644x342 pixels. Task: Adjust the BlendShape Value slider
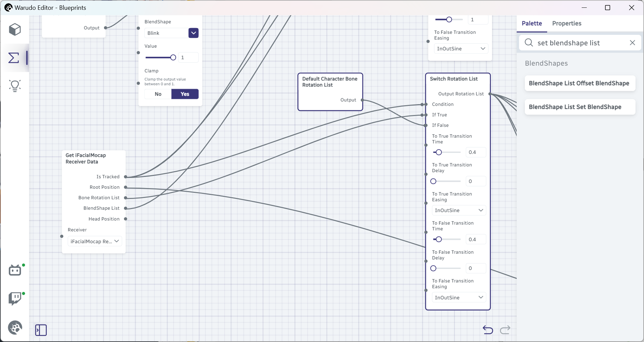tap(160, 58)
